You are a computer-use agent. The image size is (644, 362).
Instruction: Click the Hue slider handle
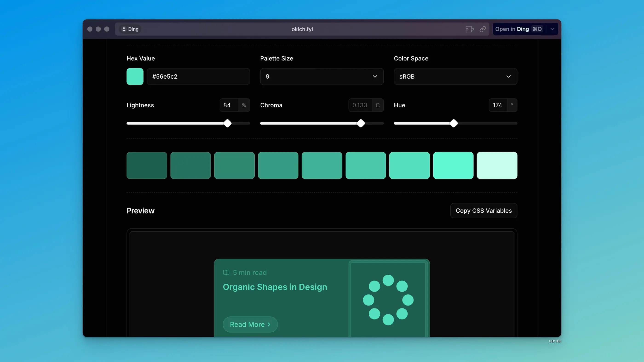point(454,123)
